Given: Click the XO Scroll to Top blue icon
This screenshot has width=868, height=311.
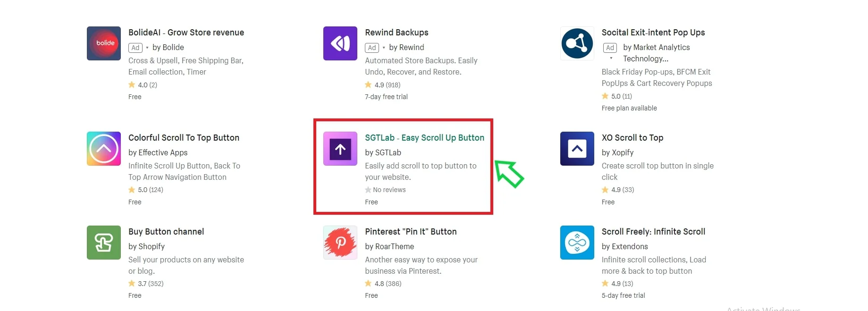Looking at the screenshot, I should [576, 149].
